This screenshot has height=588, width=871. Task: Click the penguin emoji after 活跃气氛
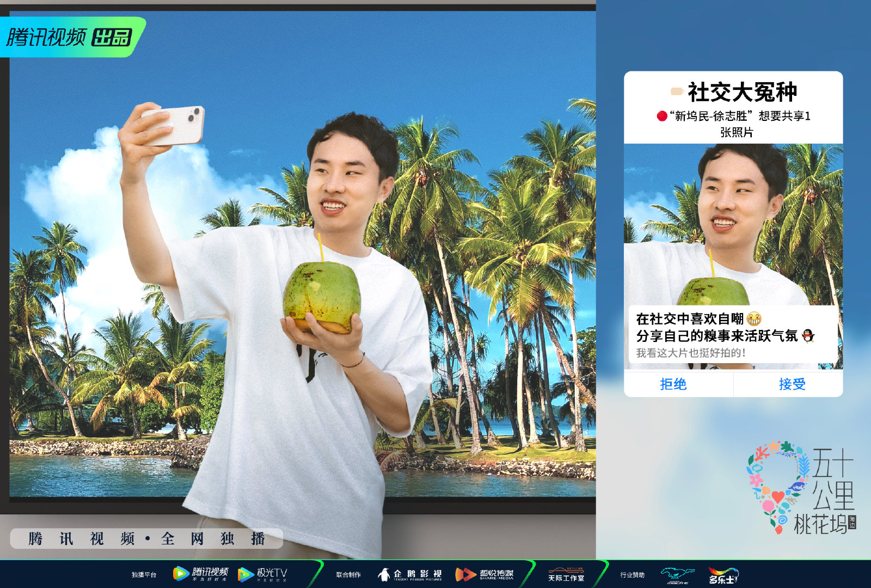pyautogui.click(x=808, y=336)
